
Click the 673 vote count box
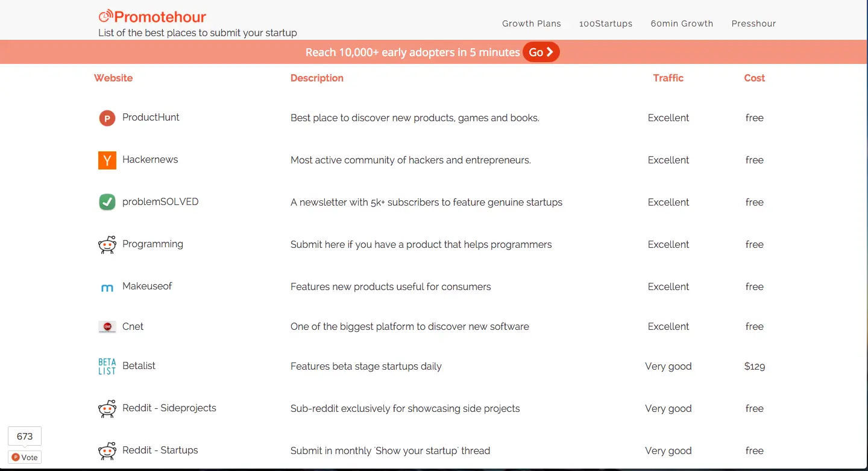(x=25, y=436)
